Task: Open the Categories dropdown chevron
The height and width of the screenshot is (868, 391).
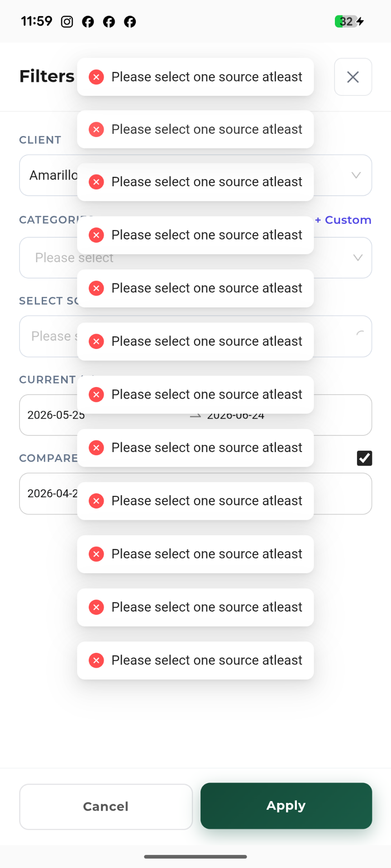Action: click(358, 258)
